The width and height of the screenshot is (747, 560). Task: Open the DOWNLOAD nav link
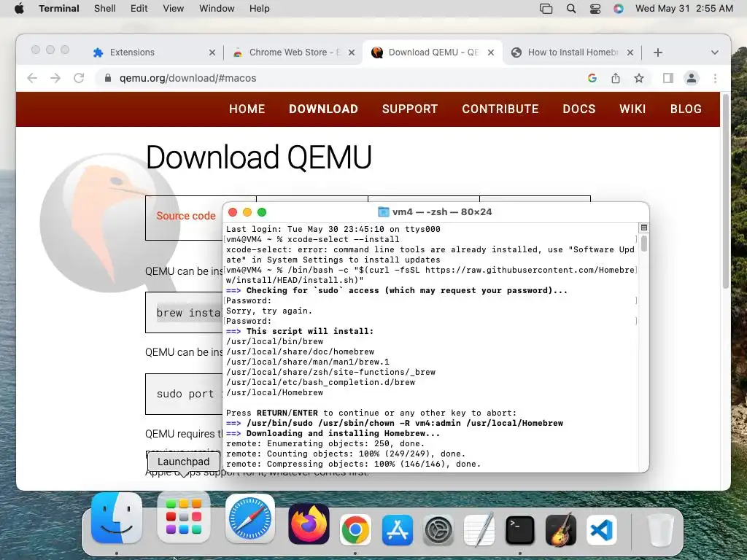(323, 109)
